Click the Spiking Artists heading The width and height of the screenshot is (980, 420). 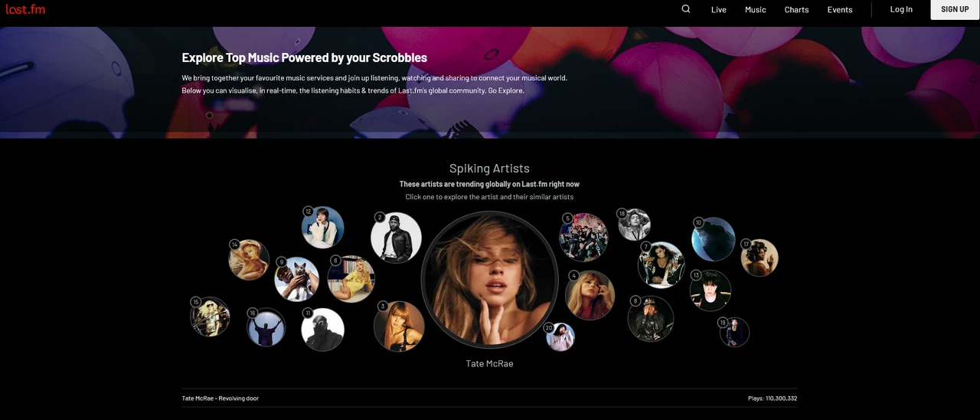[489, 169]
